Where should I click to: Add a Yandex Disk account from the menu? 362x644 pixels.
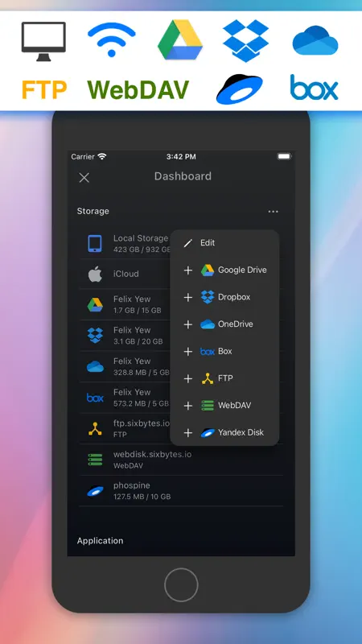(x=224, y=432)
